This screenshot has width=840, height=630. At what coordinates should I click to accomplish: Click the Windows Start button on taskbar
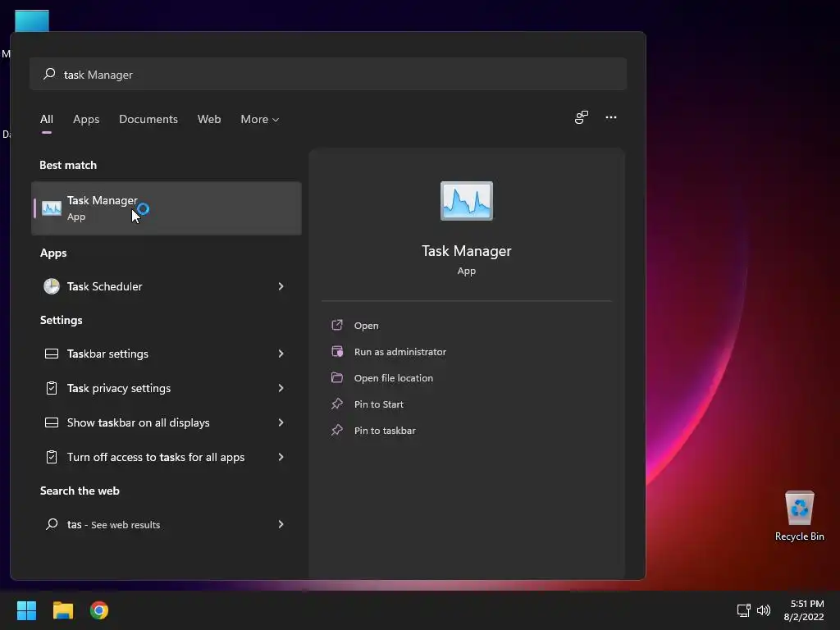point(26,610)
